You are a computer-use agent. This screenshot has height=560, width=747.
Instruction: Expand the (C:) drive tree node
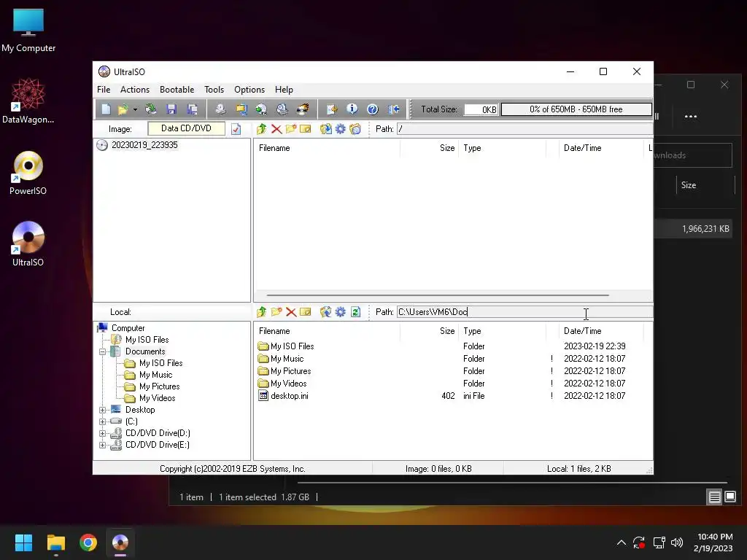(x=102, y=421)
